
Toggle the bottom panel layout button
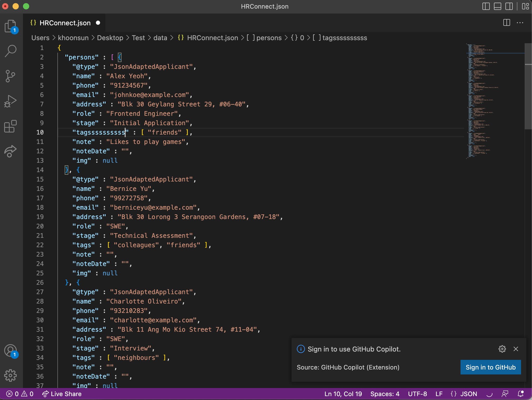(x=497, y=6)
